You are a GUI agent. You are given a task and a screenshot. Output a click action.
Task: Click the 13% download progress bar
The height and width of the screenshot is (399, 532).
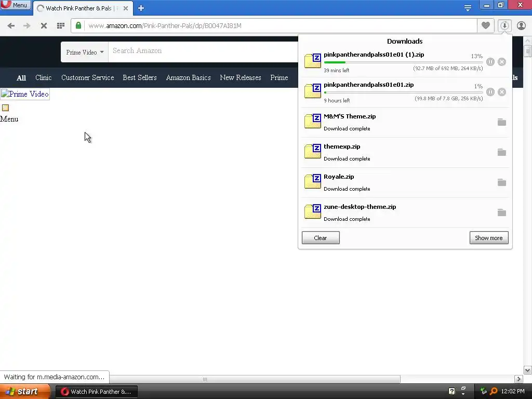[403, 62]
